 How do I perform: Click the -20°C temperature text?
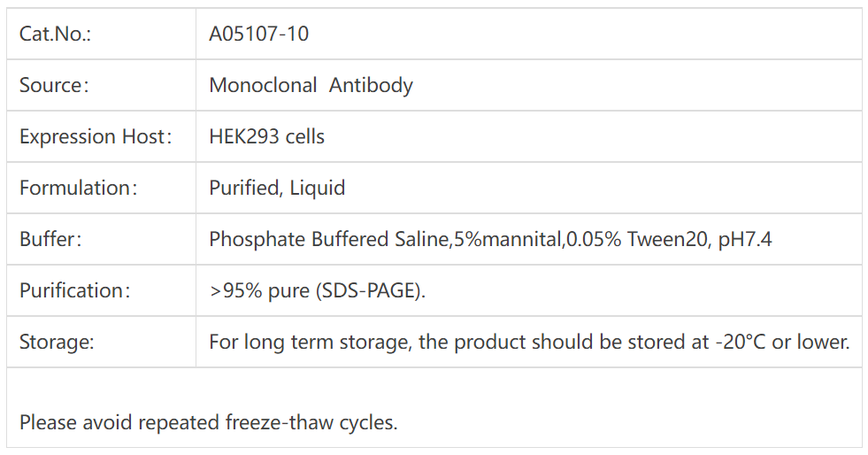point(741,343)
